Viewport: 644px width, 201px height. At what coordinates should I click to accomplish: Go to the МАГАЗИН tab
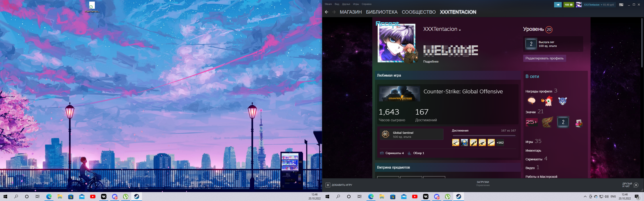coord(351,12)
